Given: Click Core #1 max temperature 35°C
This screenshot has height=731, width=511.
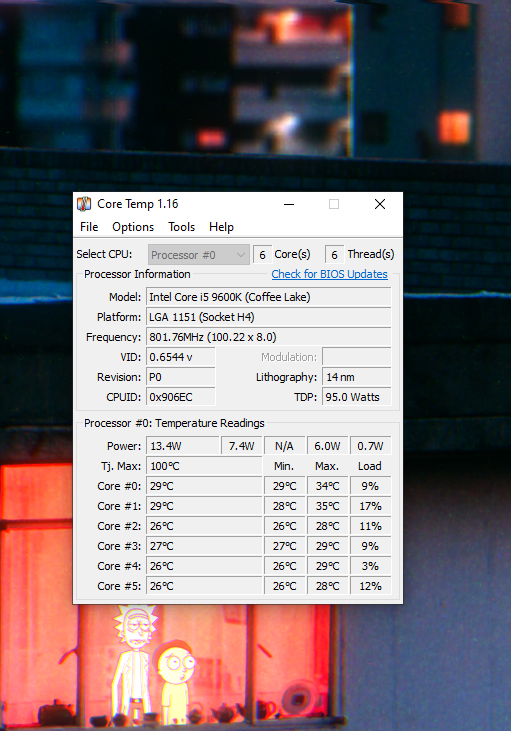Looking at the screenshot, I should (327, 506).
